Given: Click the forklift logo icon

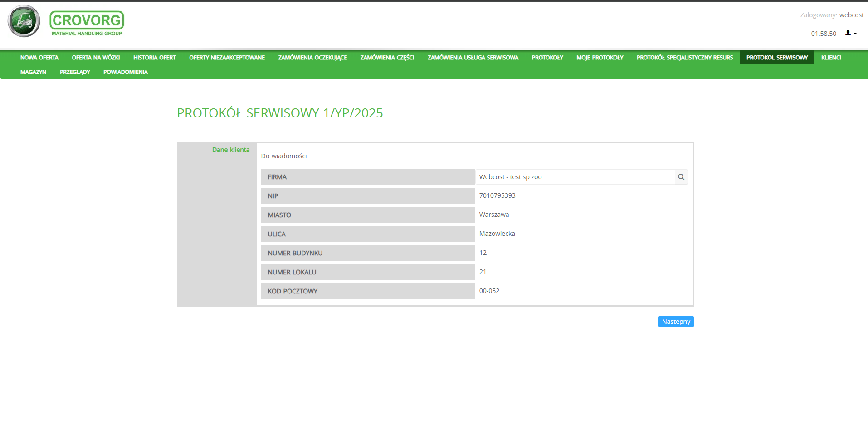Looking at the screenshot, I should (x=24, y=21).
